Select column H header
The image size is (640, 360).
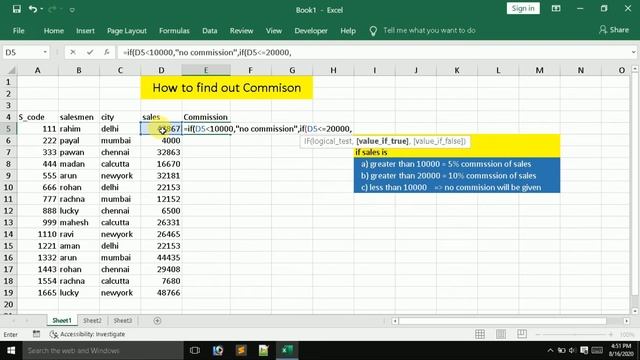click(333, 70)
